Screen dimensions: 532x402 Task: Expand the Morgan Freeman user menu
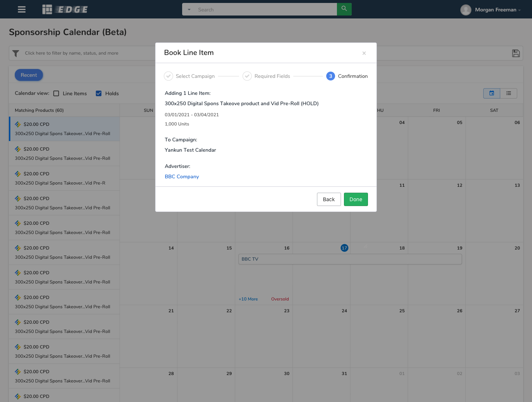pos(519,10)
